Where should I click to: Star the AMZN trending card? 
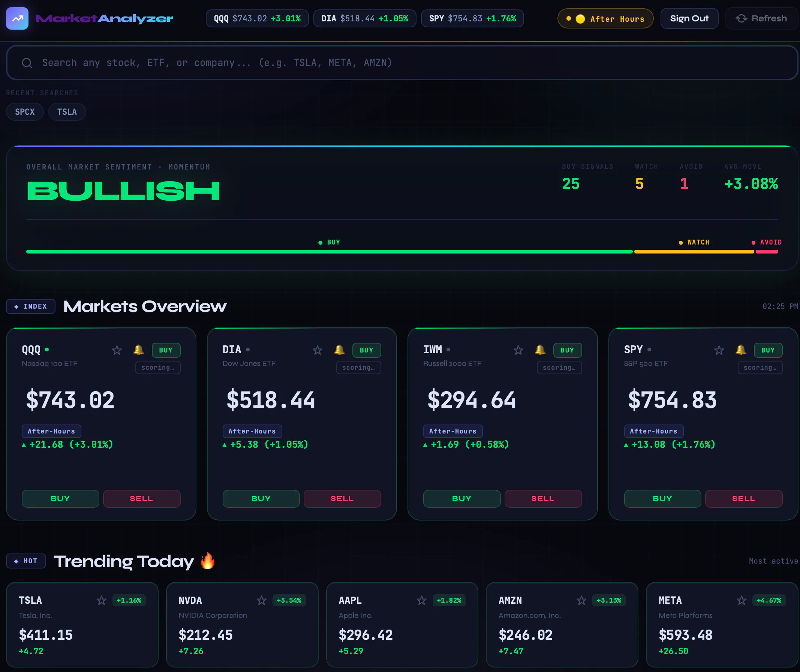pos(582,600)
